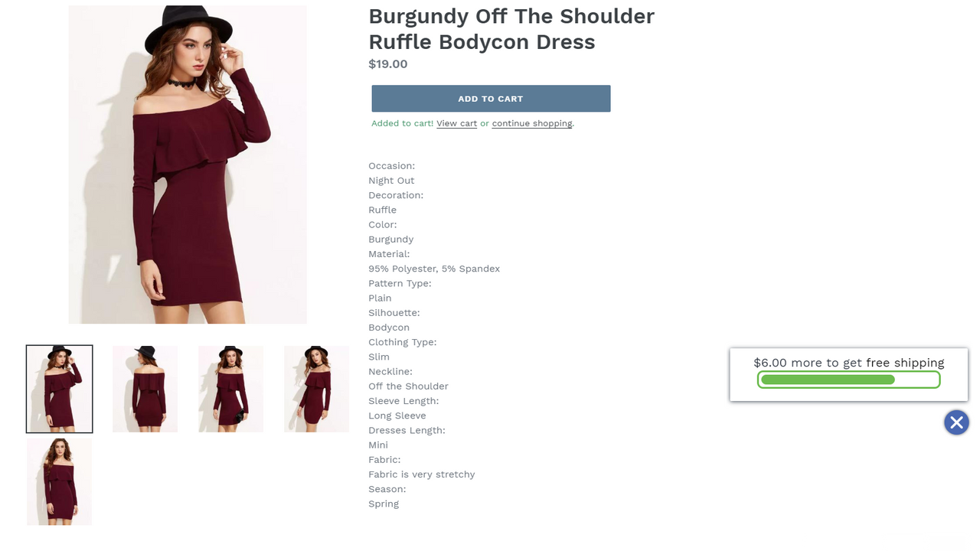Select the thumbnail with black clutch bag

(x=230, y=389)
